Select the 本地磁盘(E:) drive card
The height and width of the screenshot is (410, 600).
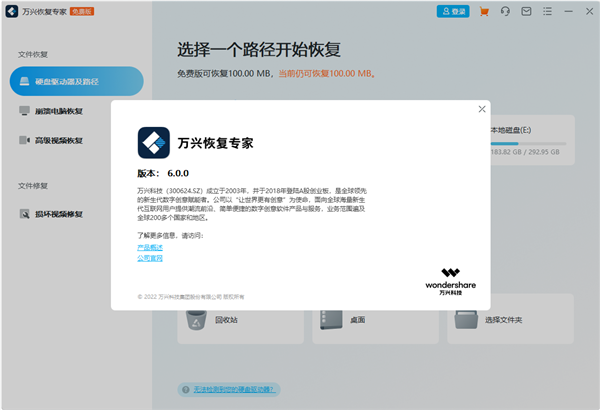(532, 140)
